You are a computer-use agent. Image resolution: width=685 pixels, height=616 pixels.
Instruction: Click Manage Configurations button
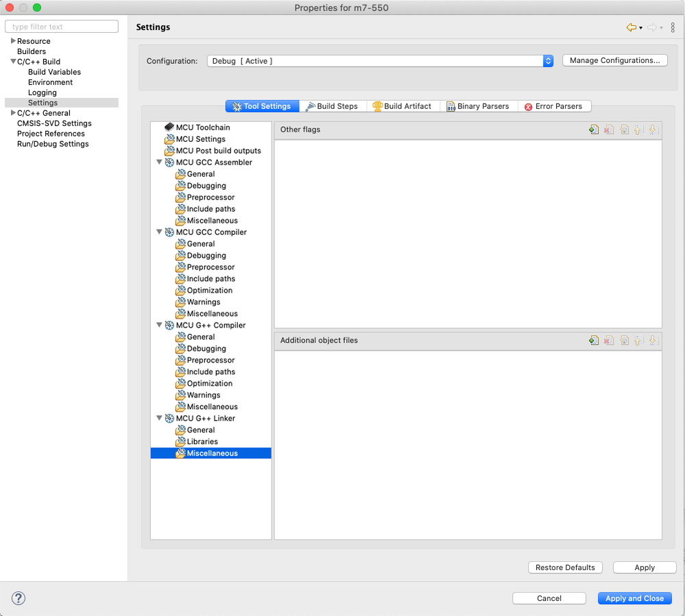point(614,60)
